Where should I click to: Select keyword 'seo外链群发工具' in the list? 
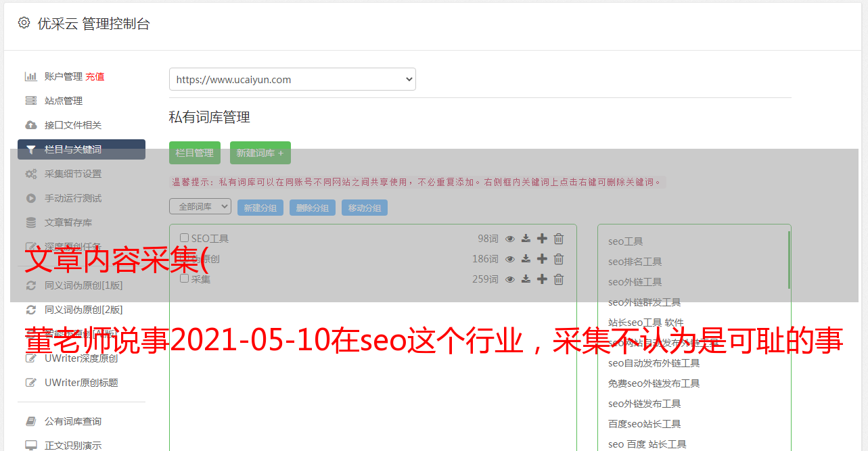(x=645, y=302)
